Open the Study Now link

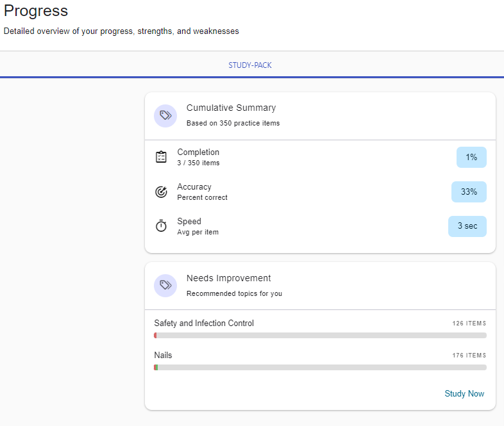(464, 393)
